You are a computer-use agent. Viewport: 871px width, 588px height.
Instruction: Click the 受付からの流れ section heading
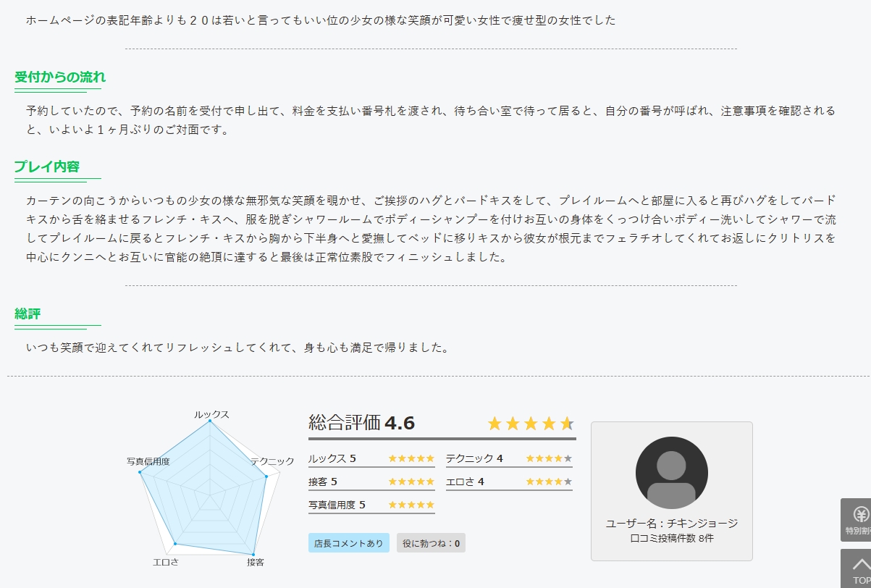click(60, 77)
